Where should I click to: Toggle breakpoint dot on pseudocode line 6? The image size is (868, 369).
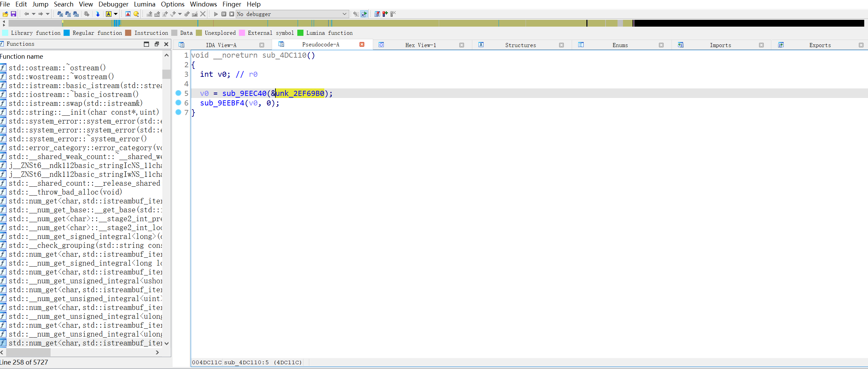pos(178,102)
